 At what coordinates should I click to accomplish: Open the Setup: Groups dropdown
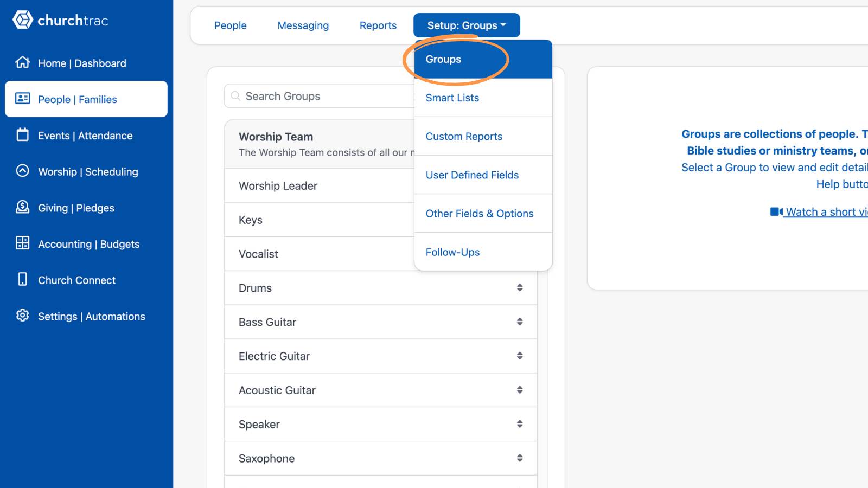pyautogui.click(x=467, y=25)
